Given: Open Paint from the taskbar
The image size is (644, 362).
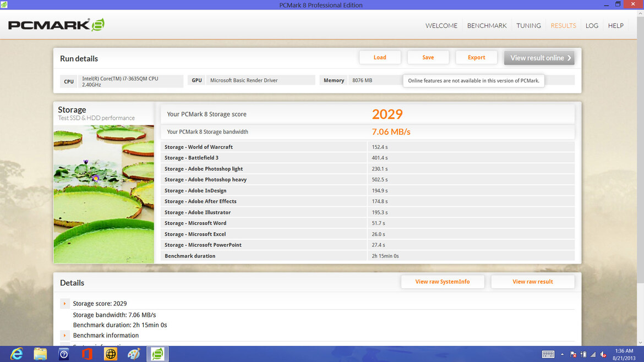Looking at the screenshot, I should click(134, 354).
